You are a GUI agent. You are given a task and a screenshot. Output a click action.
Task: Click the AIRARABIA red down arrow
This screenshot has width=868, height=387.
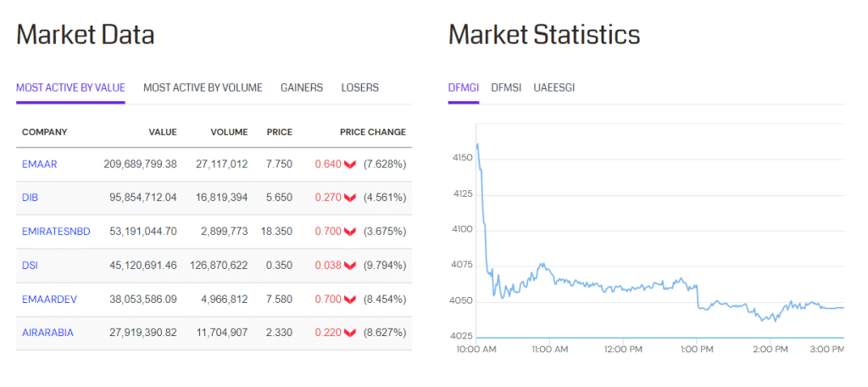coord(349,334)
